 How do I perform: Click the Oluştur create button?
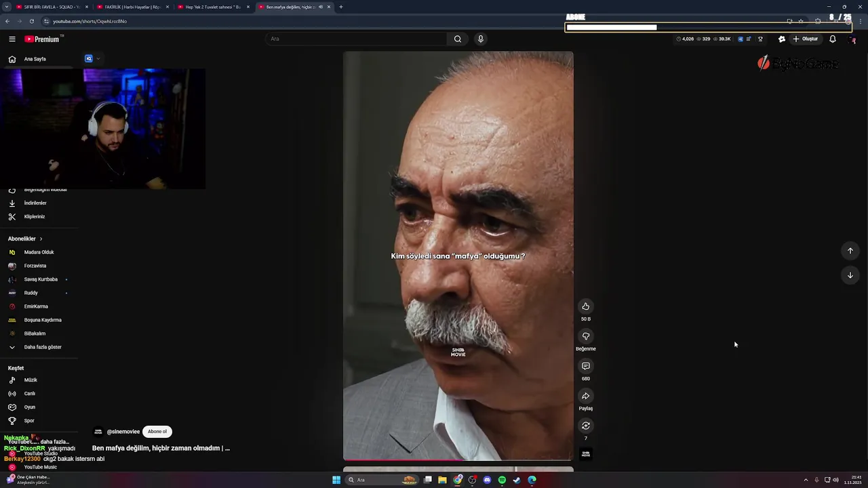pyautogui.click(x=805, y=39)
